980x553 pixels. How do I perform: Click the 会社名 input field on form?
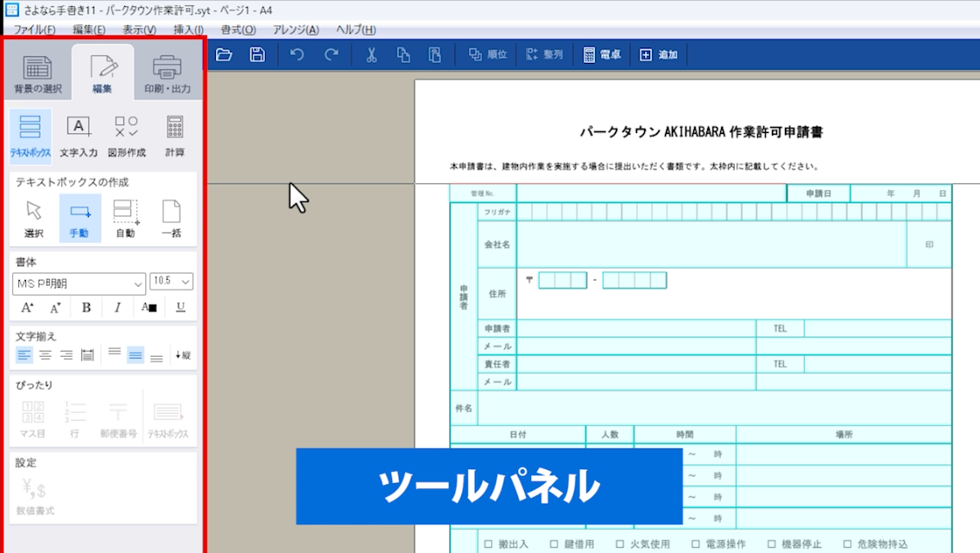[711, 245]
